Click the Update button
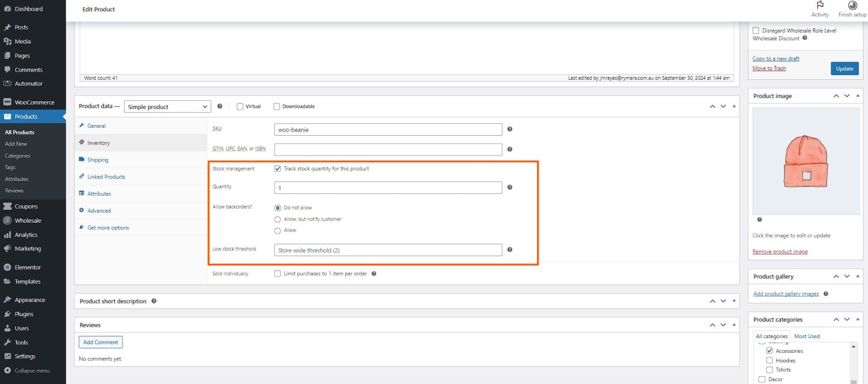The image size is (868, 384). [x=844, y=68]
